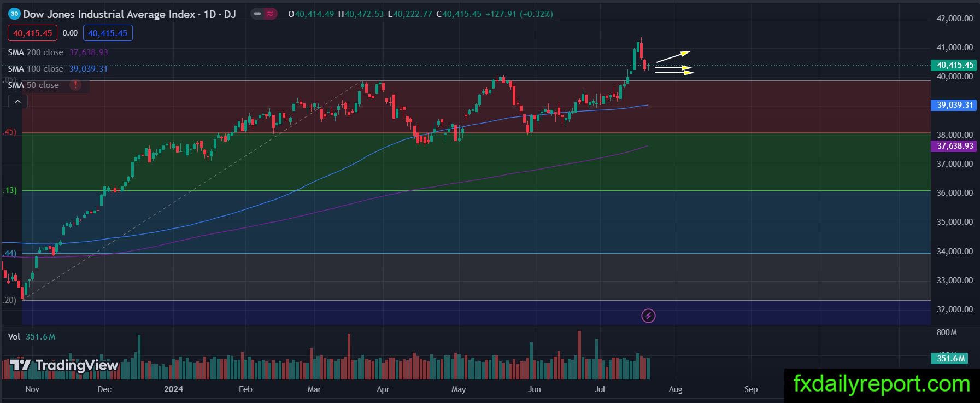Click the SMA 200 value 37,638.93 in legend
Viewport: 980px width, 403px height.
(89, 52)
